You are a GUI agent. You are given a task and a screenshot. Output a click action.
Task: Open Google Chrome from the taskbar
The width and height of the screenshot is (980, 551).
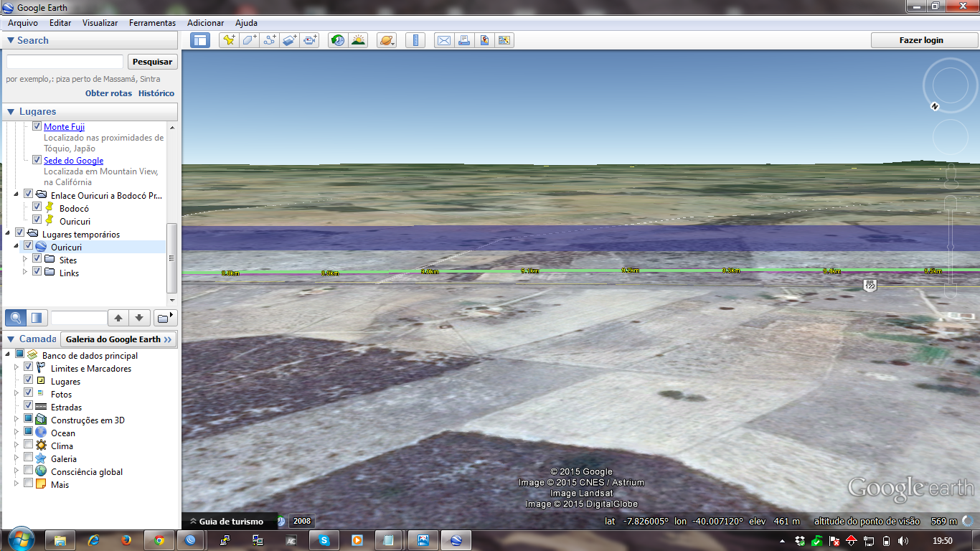[159, 540]
